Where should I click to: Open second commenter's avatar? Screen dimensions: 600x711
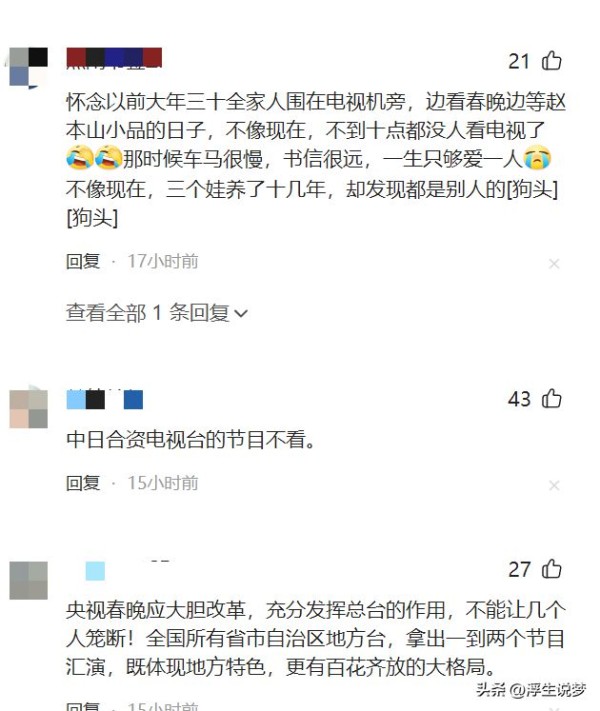click(x=29, y=409)
